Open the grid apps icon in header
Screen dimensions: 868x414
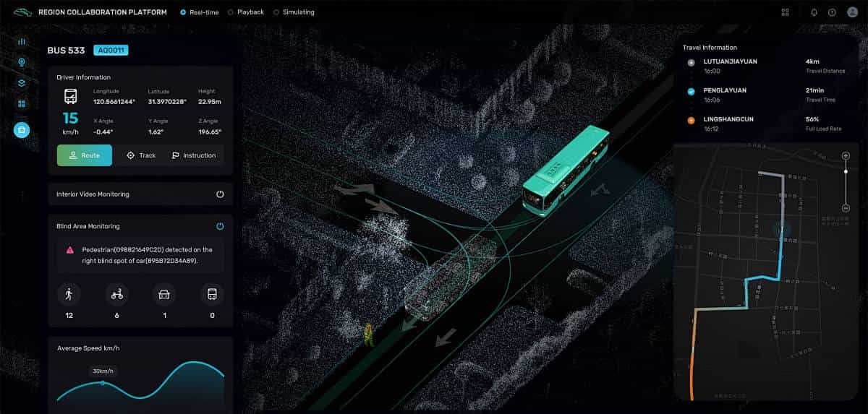786,12
